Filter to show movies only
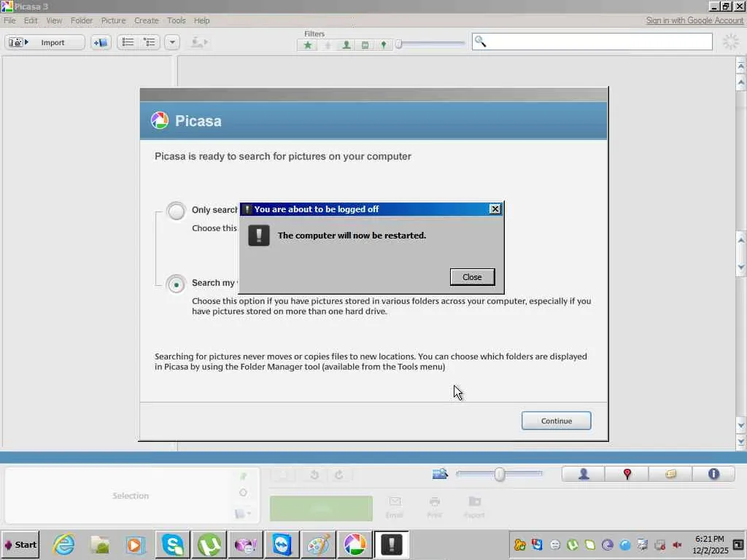The image size is (747, 560). tap(365, 44)
